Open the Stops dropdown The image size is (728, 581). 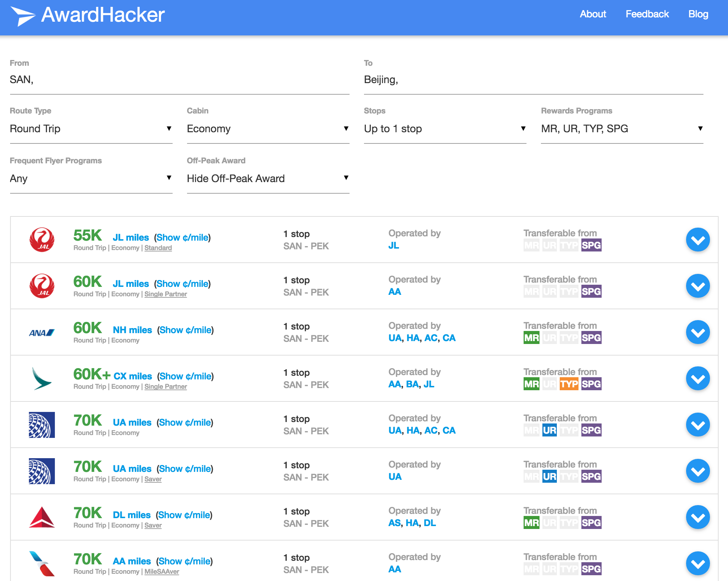445,129
